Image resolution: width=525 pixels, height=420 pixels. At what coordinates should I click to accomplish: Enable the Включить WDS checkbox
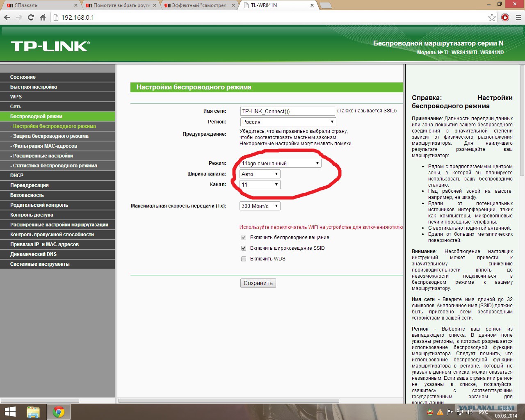[244, 259]
